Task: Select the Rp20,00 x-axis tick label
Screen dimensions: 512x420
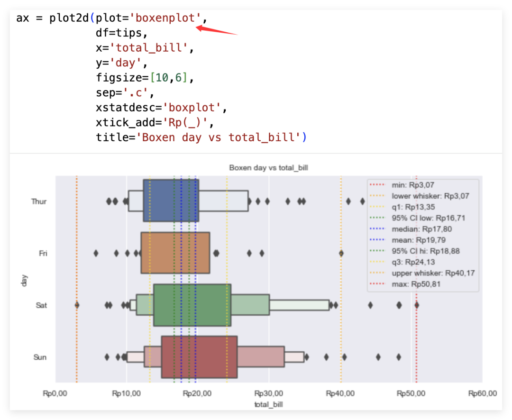Action: tap(197, 393)
